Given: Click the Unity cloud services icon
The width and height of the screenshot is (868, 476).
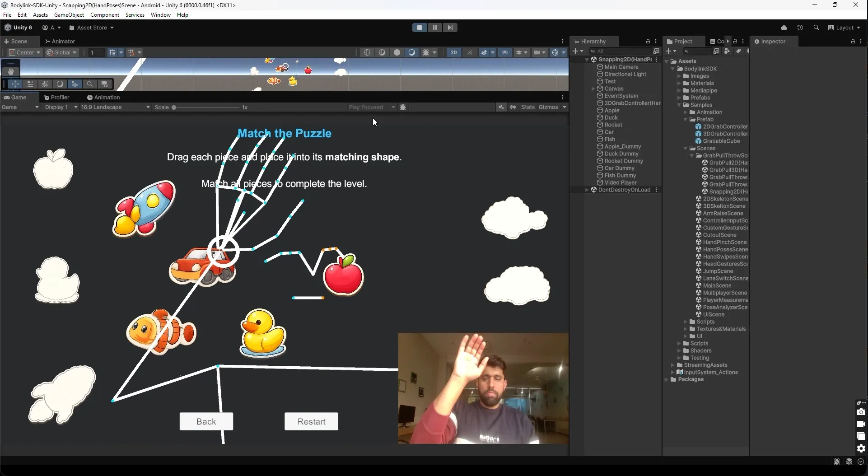Looking at the screenshot, I should tap(784, 28).
